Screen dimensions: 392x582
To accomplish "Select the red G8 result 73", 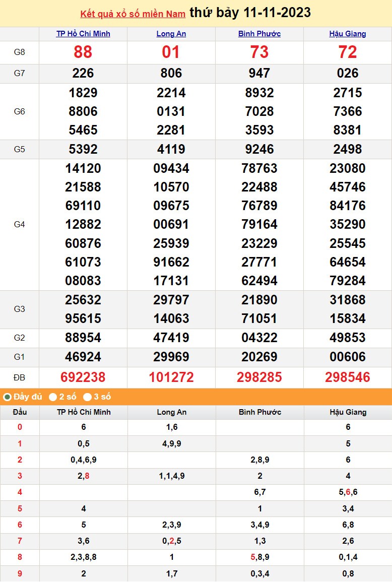I will (x=259, y=52).
